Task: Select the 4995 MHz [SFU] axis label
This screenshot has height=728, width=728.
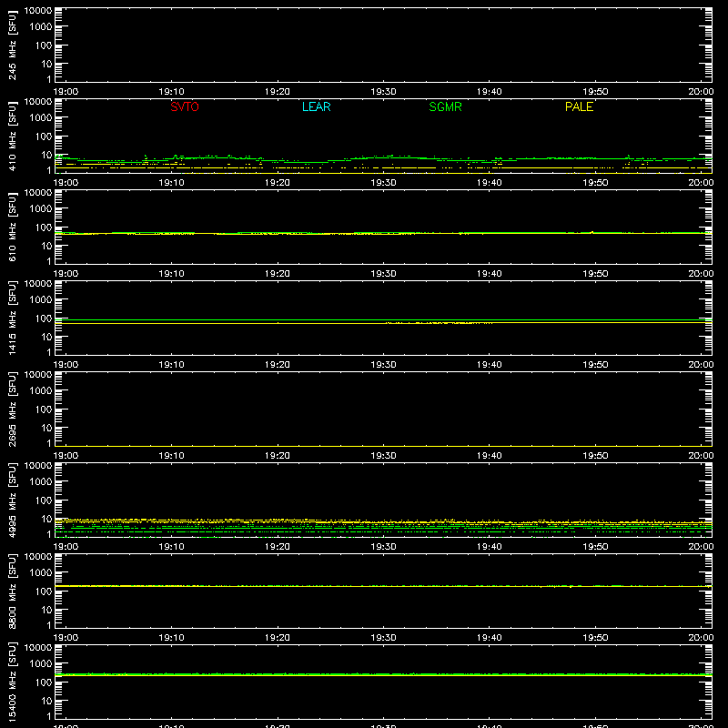Action: (x=12, y=500)
